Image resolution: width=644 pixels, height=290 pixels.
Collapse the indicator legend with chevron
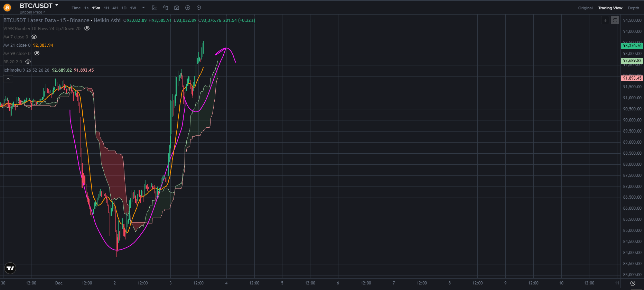[8, 79]
